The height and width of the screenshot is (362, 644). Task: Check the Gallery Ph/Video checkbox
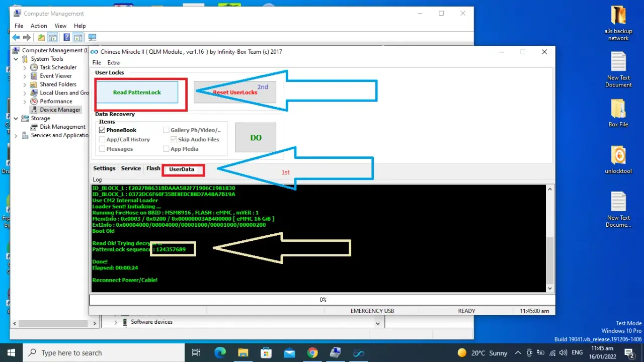point(166,130)
